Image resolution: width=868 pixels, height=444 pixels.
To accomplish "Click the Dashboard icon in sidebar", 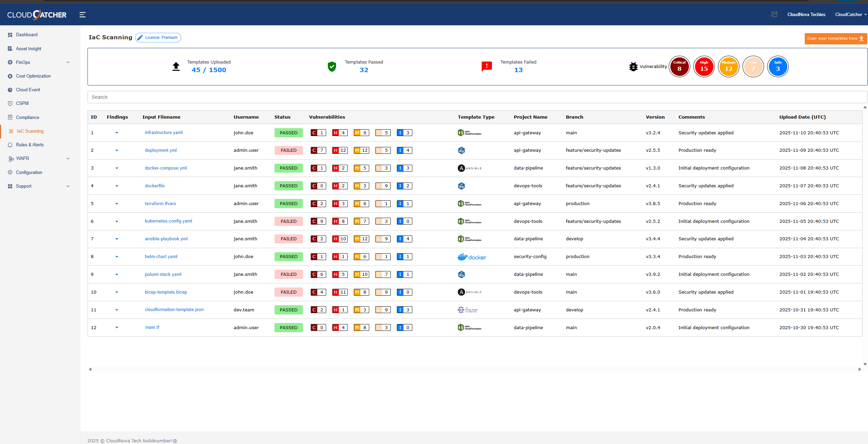I will 10,35.
